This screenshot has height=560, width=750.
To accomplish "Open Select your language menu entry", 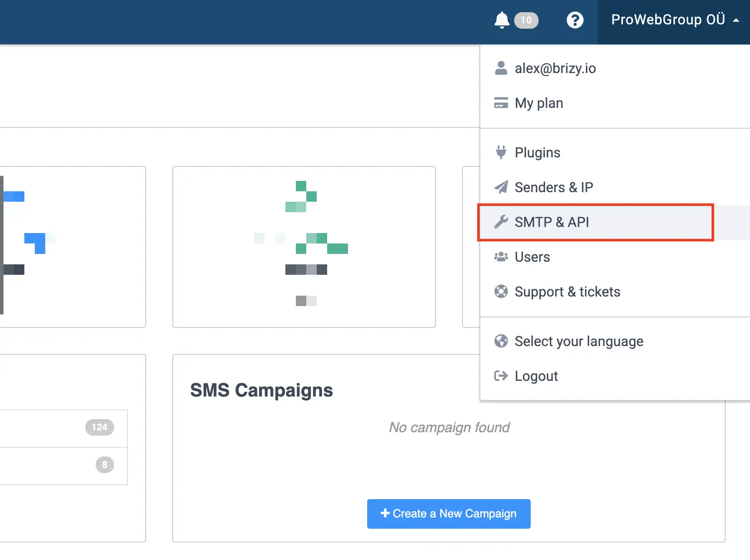I will click(579, 341).
